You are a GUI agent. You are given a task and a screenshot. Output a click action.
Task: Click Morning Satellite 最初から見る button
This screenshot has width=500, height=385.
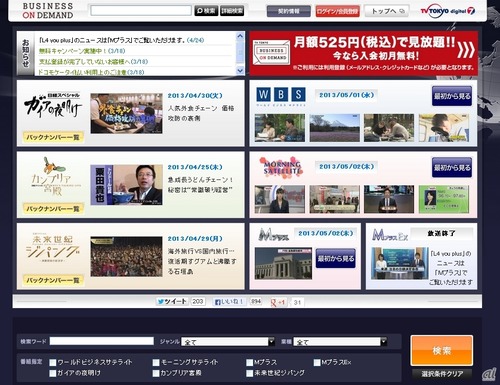point(452,167)
